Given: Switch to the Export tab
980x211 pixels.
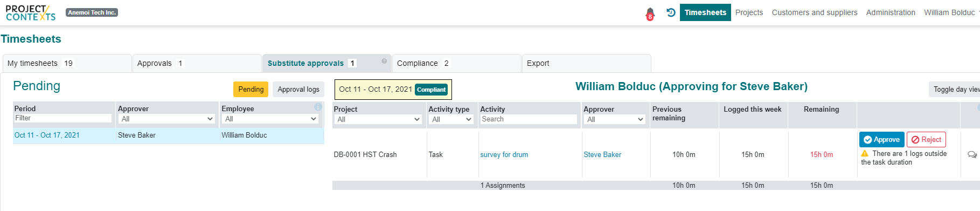Looking at the screenshot, I should 587,63.
